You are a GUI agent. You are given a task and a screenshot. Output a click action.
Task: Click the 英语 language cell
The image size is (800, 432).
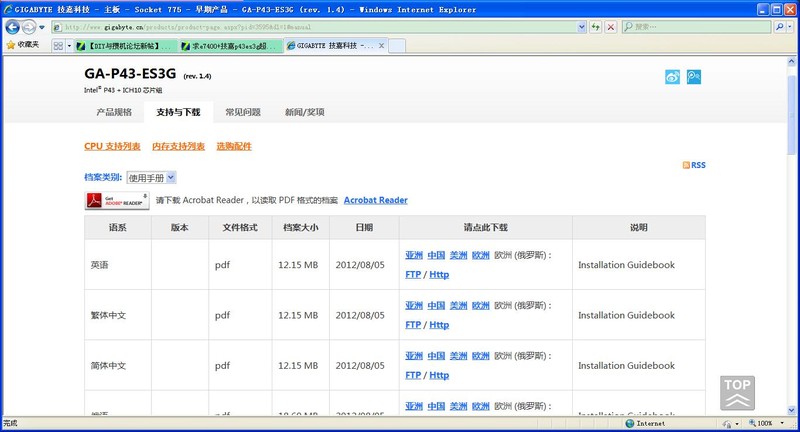tap(118, 265)
